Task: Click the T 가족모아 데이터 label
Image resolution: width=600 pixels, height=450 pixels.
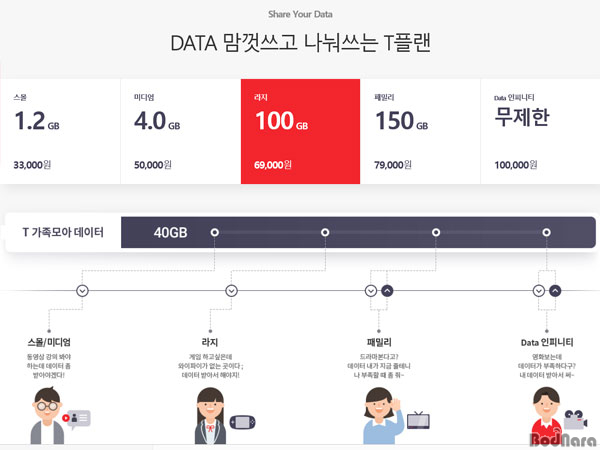Action: [x=63, y=232]
